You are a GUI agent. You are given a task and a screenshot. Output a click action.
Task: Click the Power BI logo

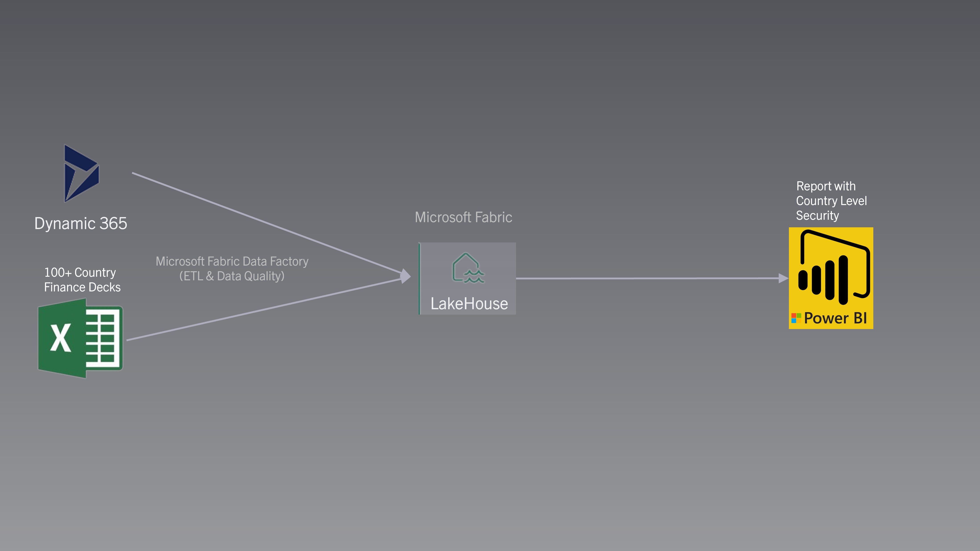click(x=831, y=278)
